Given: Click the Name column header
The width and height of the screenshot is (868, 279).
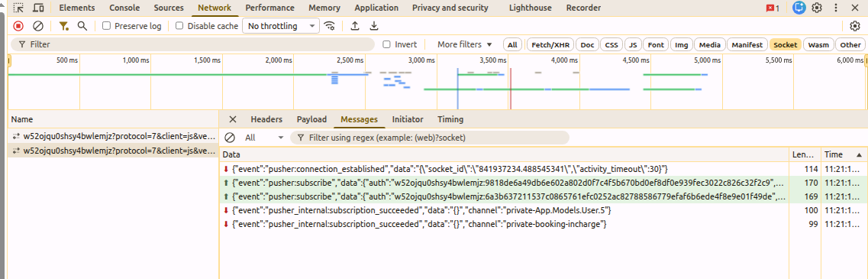Looking at the screenshot, I should (113, 118).
